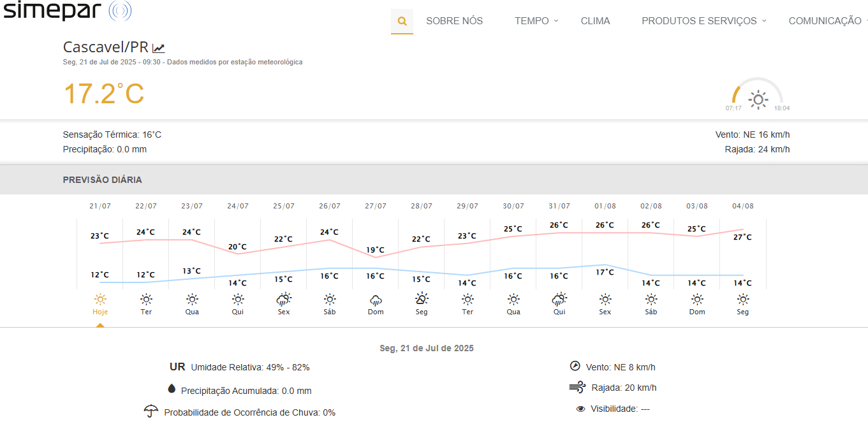Click the 27/07 date header
Viewport: 868px width, 422px height.
tap(376, 206)
